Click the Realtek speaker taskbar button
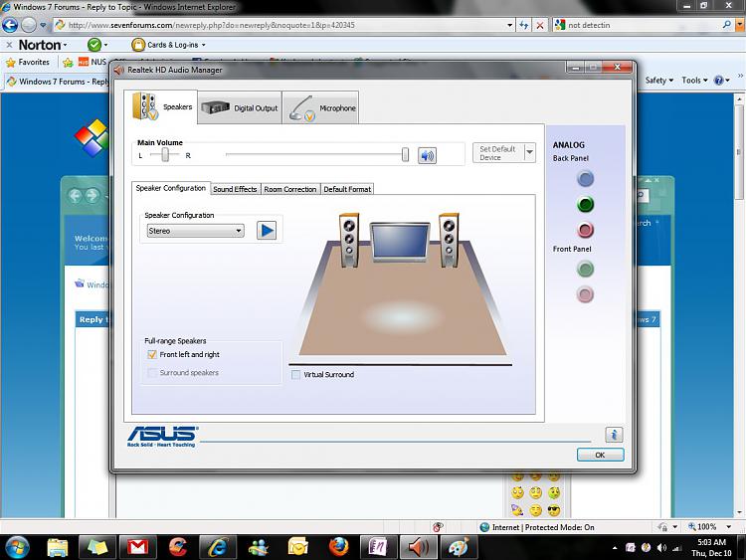Screen dimensions: 746x560 pos(418,548)
